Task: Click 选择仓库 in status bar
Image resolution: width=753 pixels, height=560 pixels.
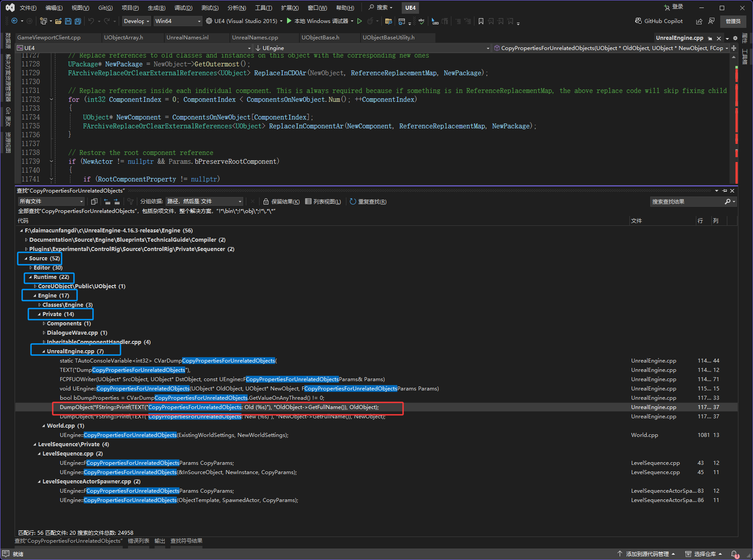Action: (704, 554)
